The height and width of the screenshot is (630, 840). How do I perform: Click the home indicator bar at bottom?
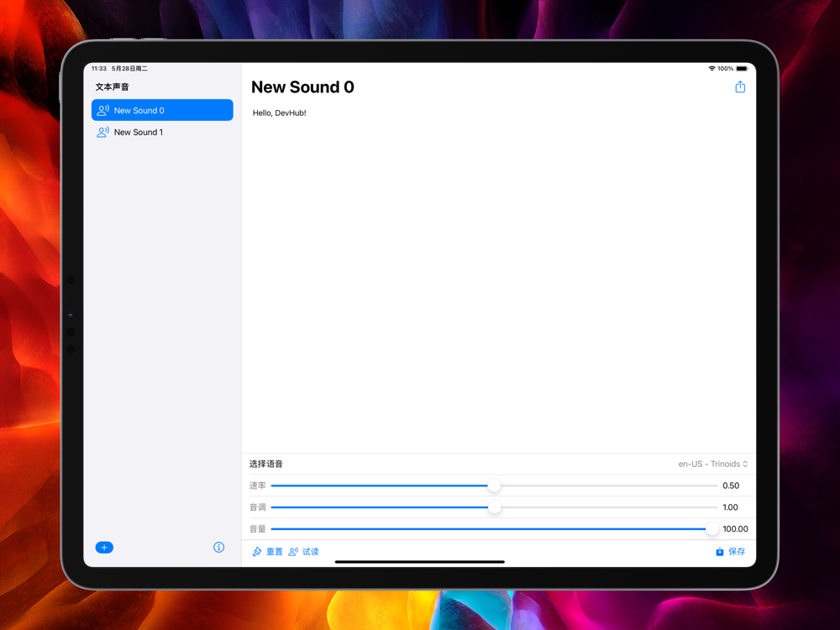(x=419, y=562)
